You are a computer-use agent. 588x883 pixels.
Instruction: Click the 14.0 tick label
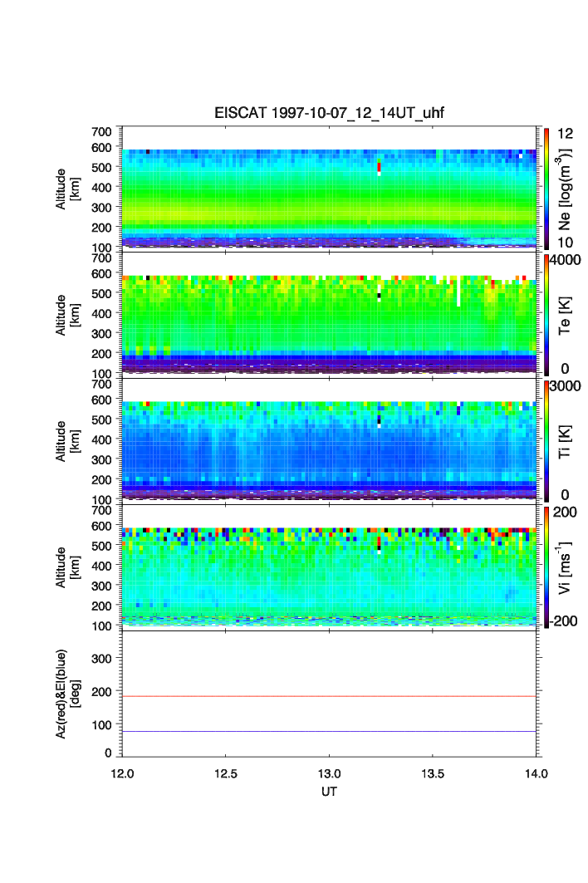(537, 773)
